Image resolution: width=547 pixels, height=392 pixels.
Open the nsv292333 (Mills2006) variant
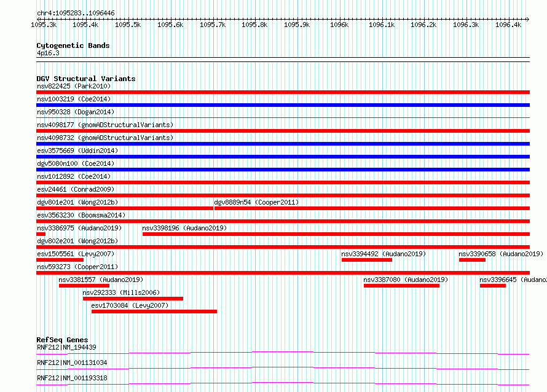[x=121, y=292]
